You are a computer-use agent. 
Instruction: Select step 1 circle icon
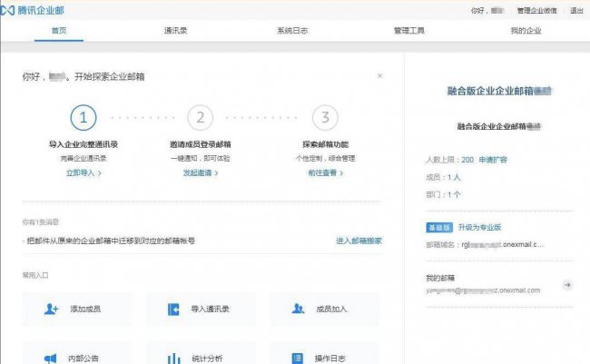tap(84, 117)
